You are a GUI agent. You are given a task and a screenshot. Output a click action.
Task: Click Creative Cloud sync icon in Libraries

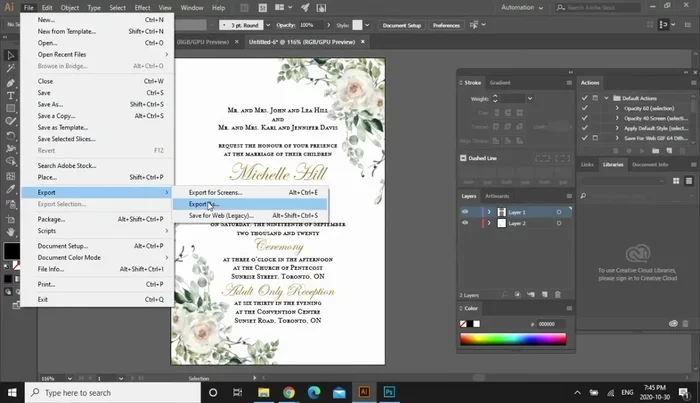click(x=673, y=323)
